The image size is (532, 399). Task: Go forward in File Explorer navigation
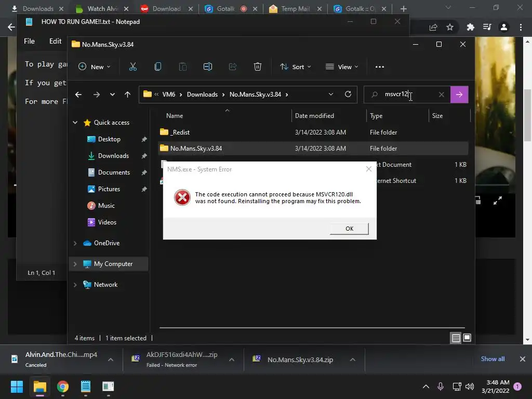point(96,95)
